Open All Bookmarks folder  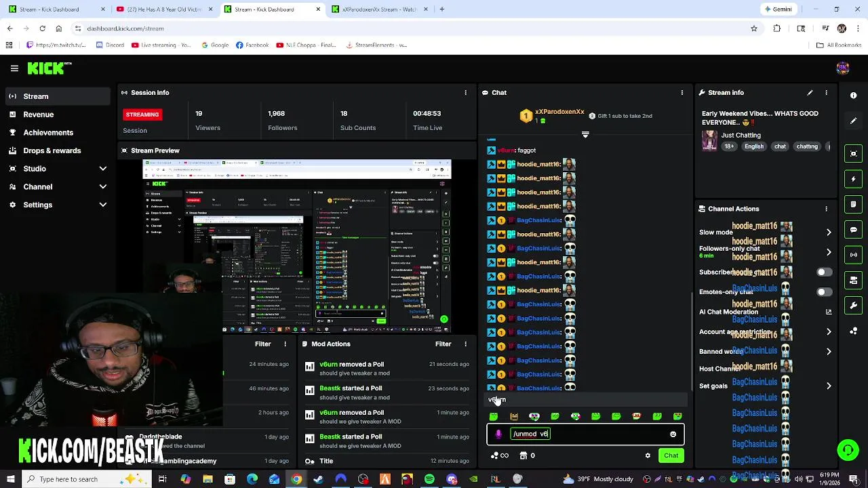pos(839,45)
